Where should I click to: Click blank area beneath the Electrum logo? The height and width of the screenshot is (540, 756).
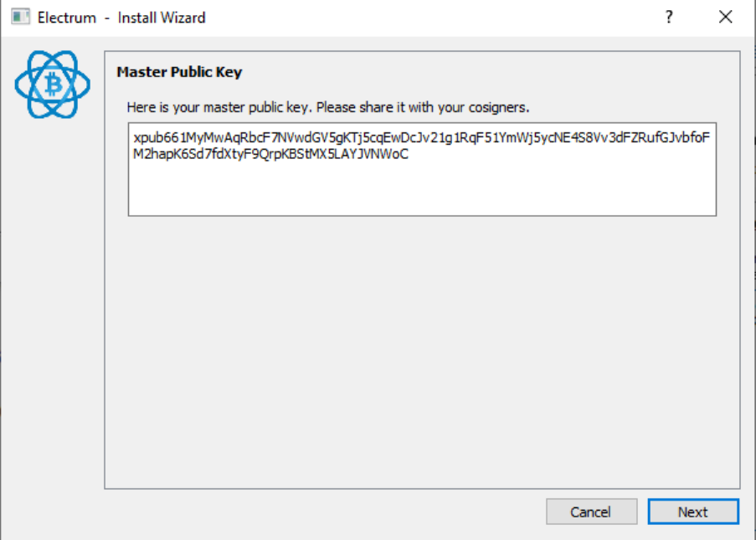52,293
